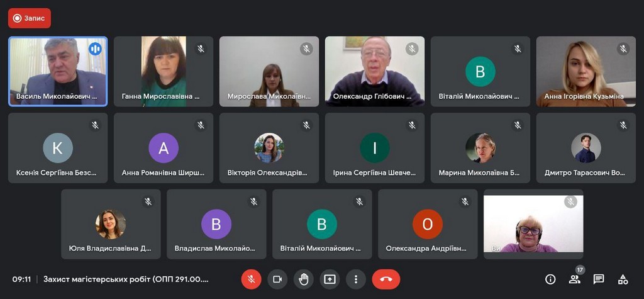Click muted mic icon on Юля Владиславівна tile

[148, 202]
